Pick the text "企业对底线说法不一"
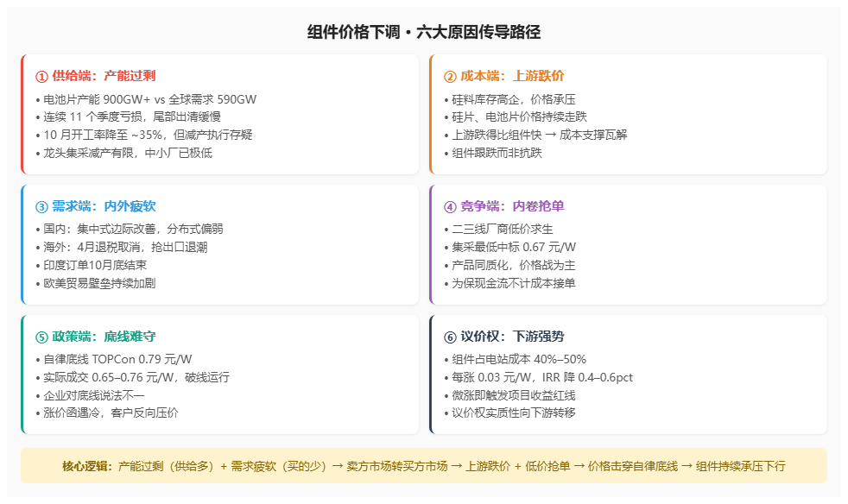This screenshot has height=504, width=848. pyautogui.click(x=91, y=395)
